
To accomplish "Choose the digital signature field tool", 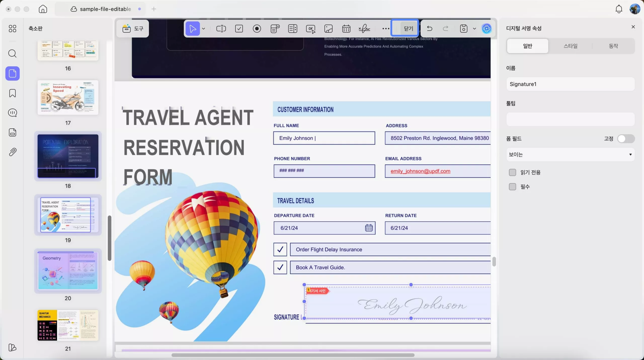I will (364, 29).
